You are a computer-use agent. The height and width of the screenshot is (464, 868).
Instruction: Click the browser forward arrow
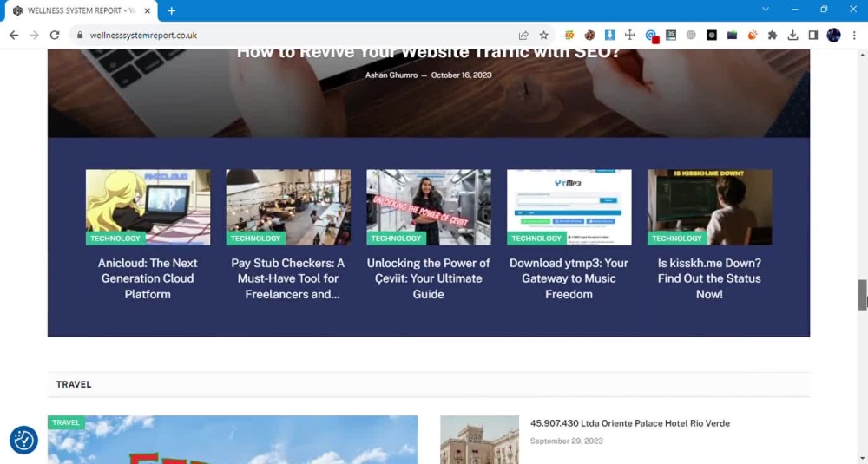(x=35, y=35)
